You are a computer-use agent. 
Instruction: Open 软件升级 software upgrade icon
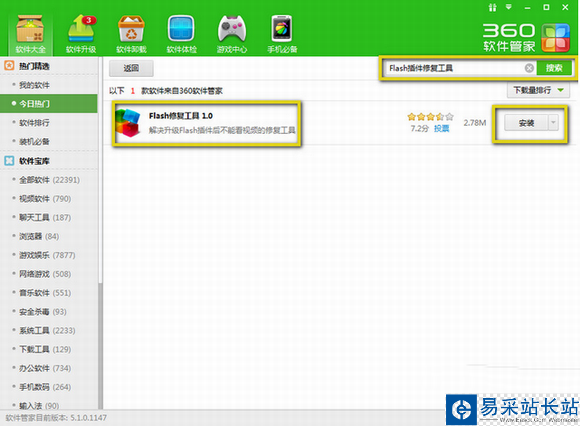[x=81, y=34]
